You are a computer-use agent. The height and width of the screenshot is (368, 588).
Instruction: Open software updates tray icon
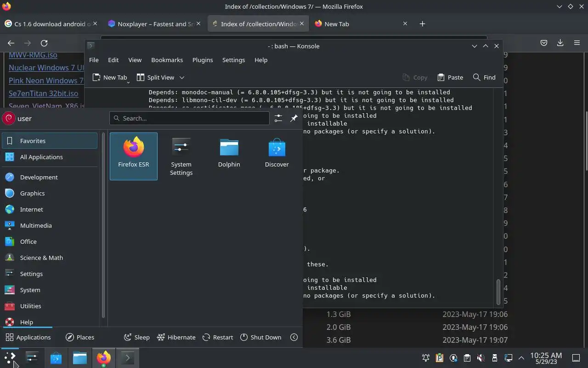[x=453, y=358]
